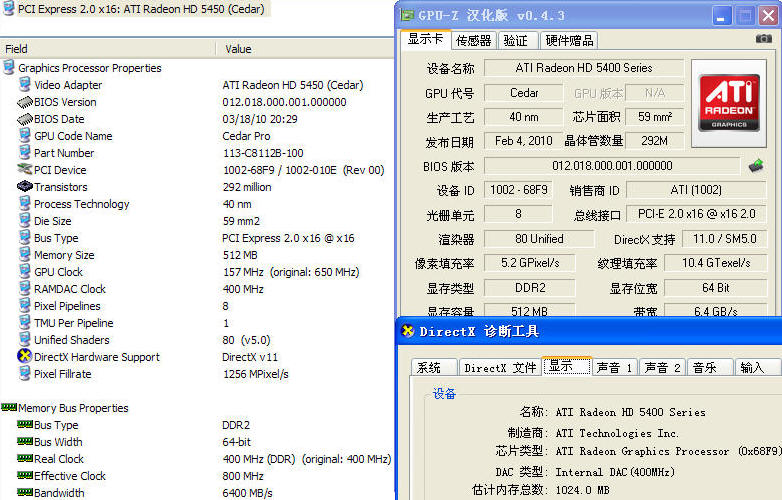Click the TMU Per Pipeline row icon
The height and width of the screenshot is (500, 782).
24,322
